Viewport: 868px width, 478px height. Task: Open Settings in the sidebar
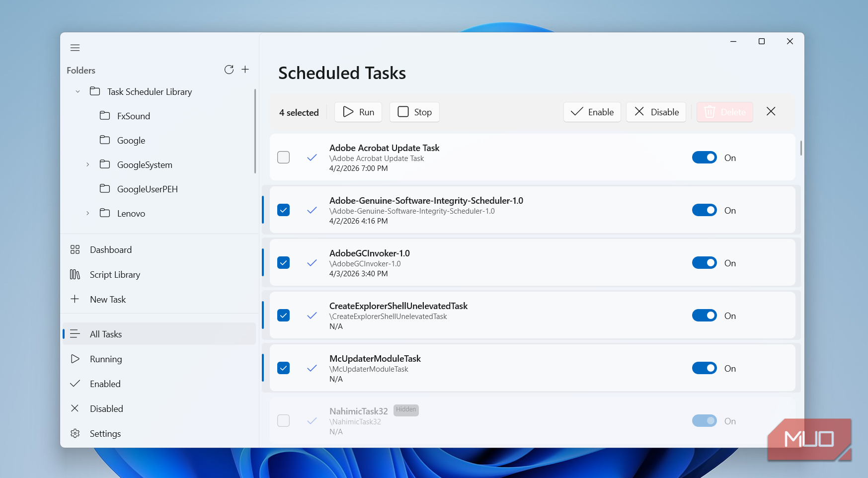tap(159, 433)
